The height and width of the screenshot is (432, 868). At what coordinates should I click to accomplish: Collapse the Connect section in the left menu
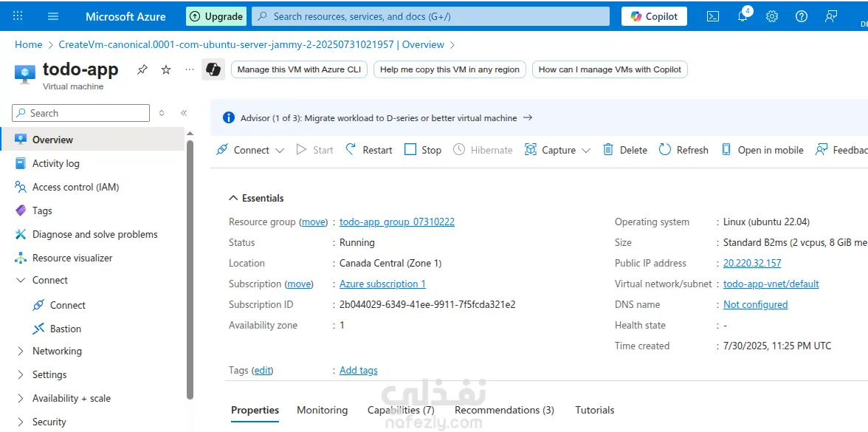21,281
